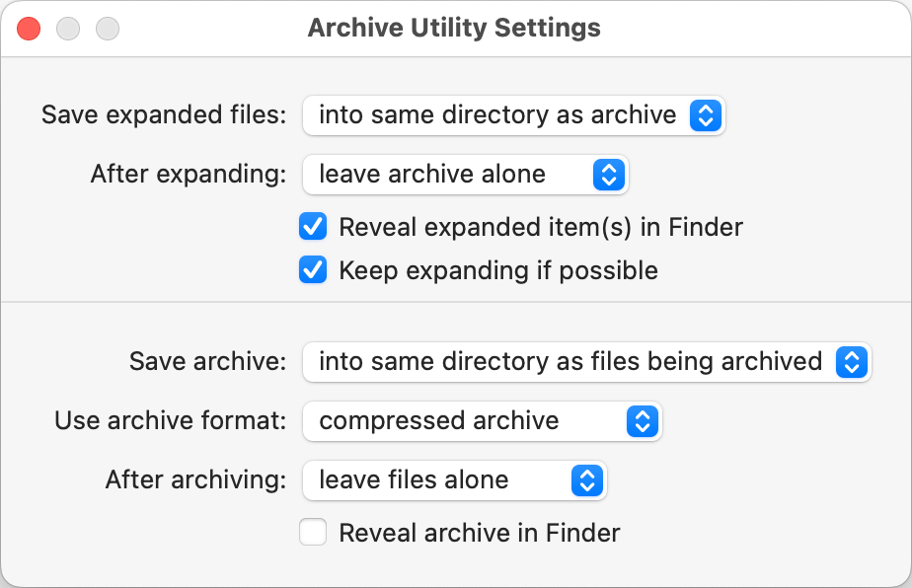Uncheck the Keep expanding if possible checkbox
The width and height of the screenshot is (912, 588).
[313, 270]
